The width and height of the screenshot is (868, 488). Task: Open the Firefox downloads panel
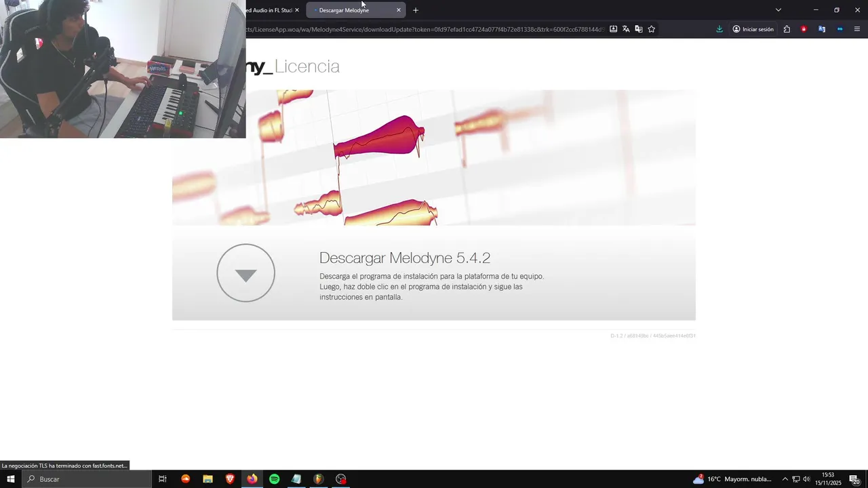(x=719, y=29)
